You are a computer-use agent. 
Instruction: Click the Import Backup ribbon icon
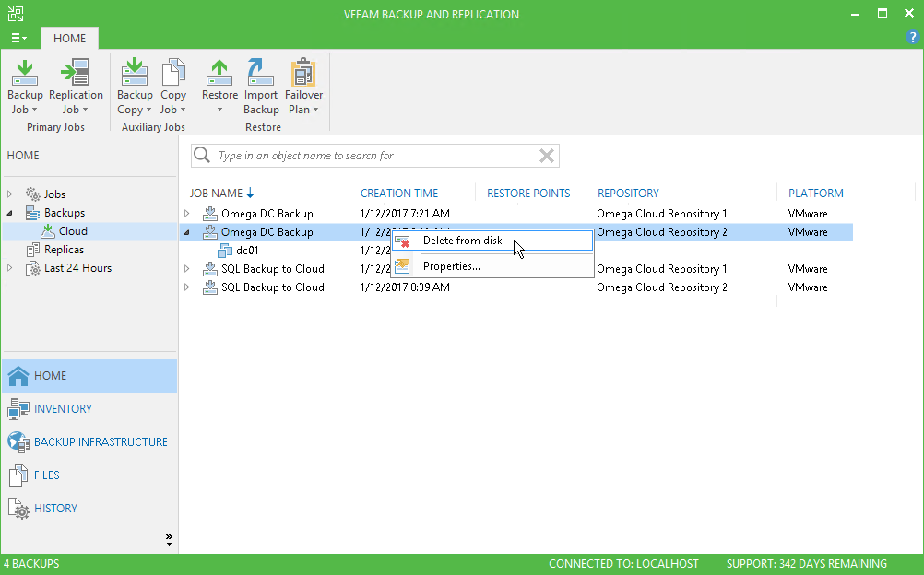point(260,73)
